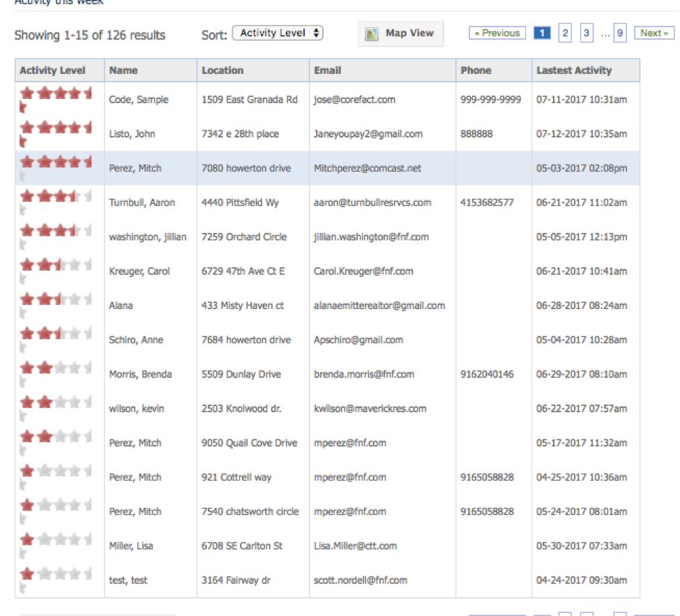Click the phone number 4153682577

pyautogui.click(x=487, y=202)
